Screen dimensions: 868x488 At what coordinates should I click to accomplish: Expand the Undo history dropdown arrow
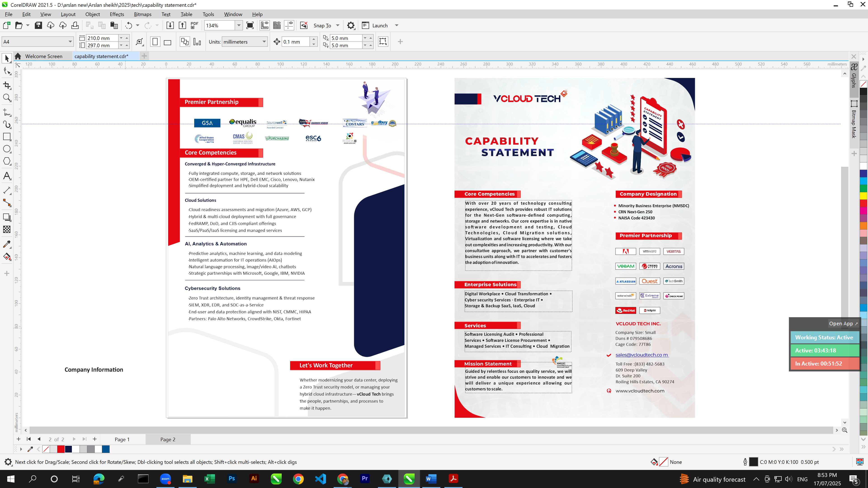[137, 25]
